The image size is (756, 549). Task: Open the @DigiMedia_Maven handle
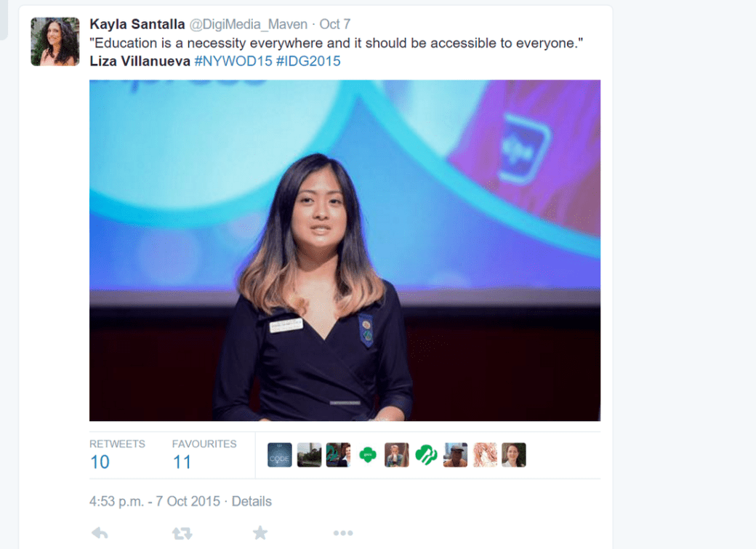coord(249,24)
